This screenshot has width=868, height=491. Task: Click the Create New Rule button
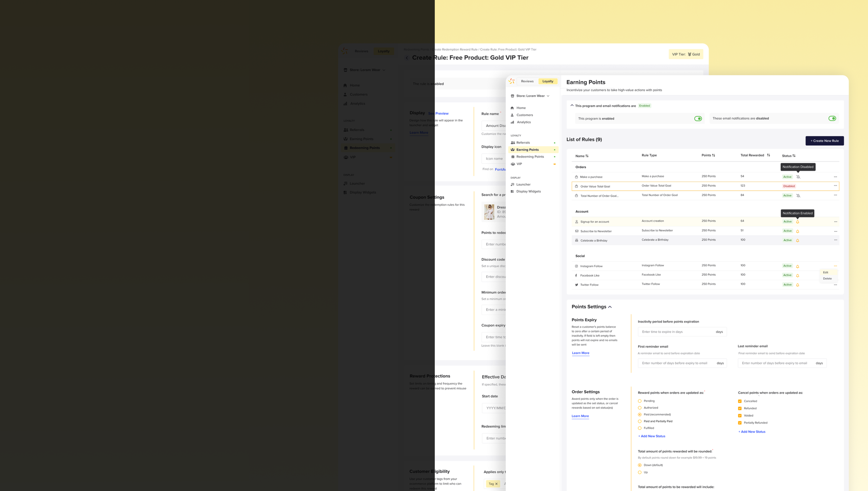(x=824, y=141)
